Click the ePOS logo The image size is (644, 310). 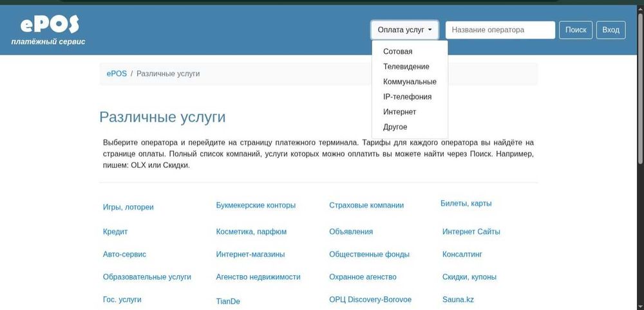pos(48,30)
